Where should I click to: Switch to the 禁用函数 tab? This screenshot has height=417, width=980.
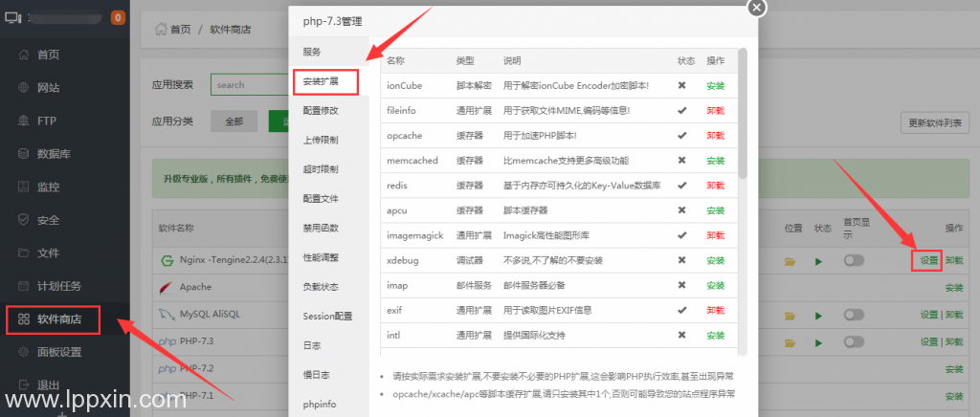pos(329,228)
